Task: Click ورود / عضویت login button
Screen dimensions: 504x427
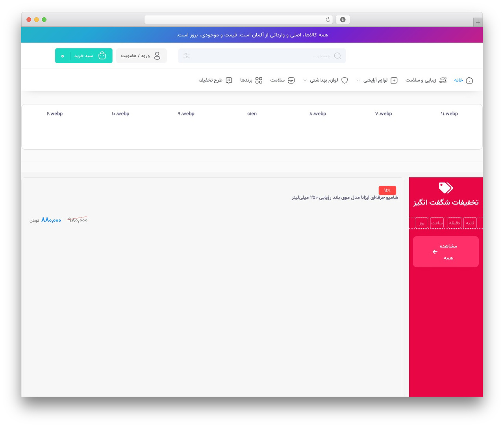Action: click(141, 56)
